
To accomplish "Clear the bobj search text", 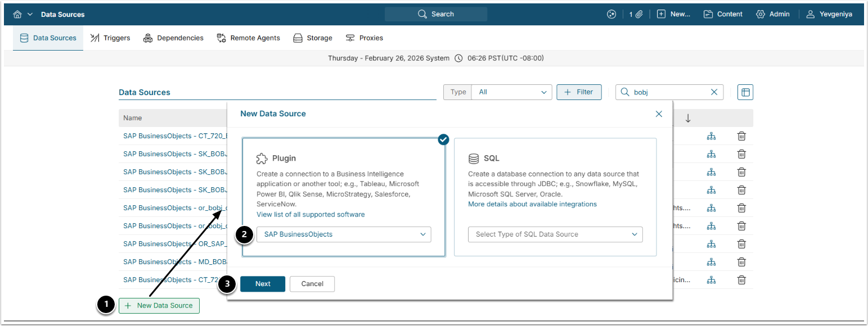I will (x=714, y=92).
